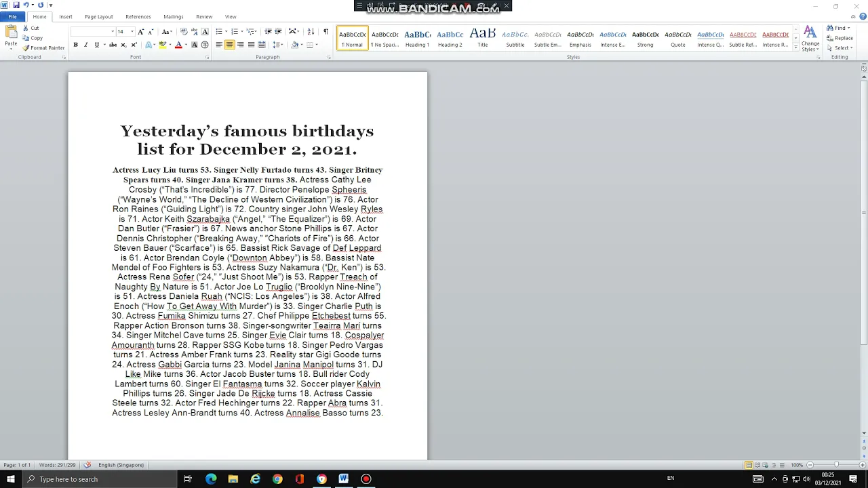Click Align Text Right icon
Image resolution: width=868 pixels, height=488 pixels.
(x=240, y=45)
